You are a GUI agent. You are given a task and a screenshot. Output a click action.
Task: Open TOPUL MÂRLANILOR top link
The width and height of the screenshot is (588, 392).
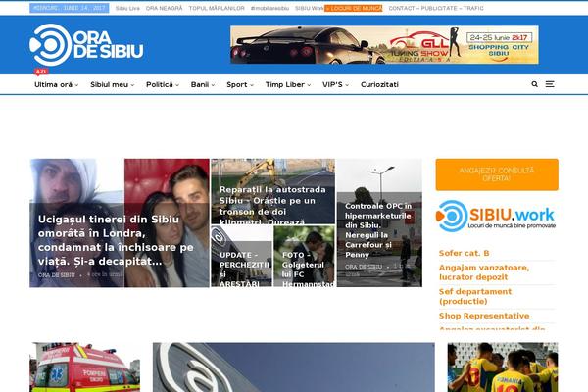[217, 8]
